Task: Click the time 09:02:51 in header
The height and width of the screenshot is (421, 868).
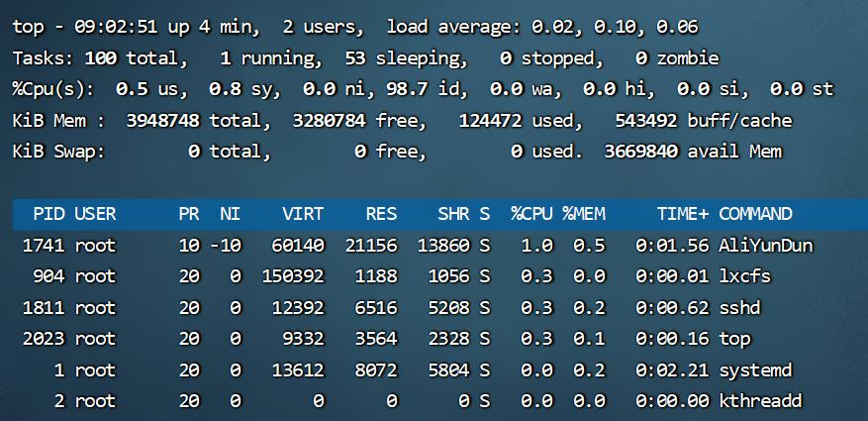Action: click(116, 27)
